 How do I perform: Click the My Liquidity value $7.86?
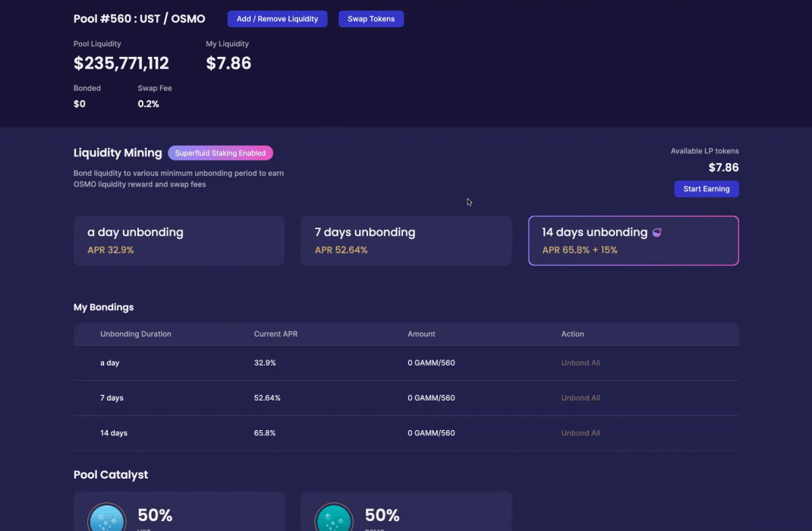[x=228, y=63]
